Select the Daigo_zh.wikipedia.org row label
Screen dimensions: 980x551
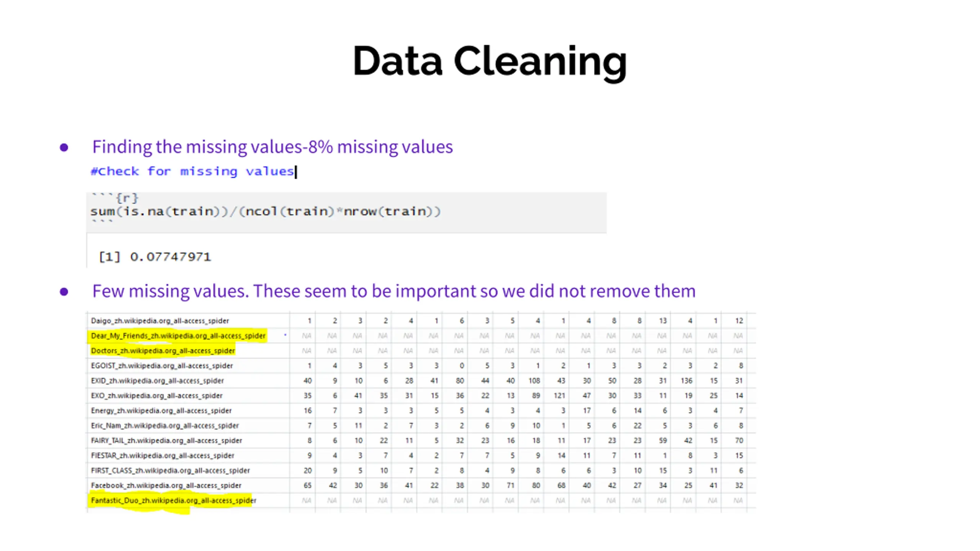pyautogui.click(x=160, y=321)
